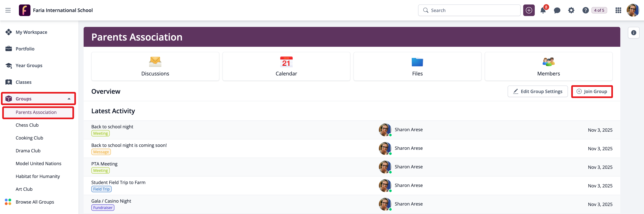
Task: Select Chess Club in sidebar
Action: (27, 125)
